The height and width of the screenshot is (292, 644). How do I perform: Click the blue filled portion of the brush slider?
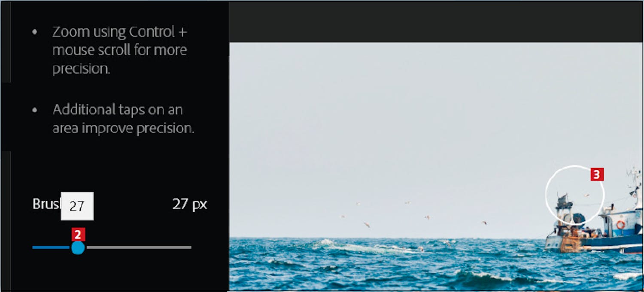(51, 247)
